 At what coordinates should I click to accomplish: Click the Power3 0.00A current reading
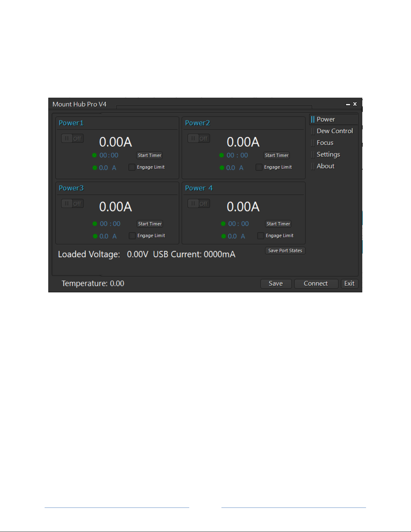[116, 207]
